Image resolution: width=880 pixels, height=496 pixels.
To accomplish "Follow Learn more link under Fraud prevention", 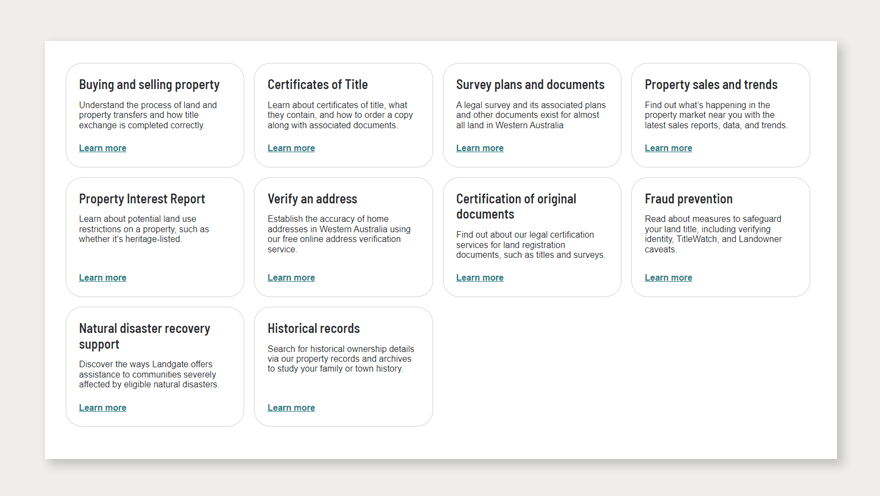I will click(x=668, y=278).
